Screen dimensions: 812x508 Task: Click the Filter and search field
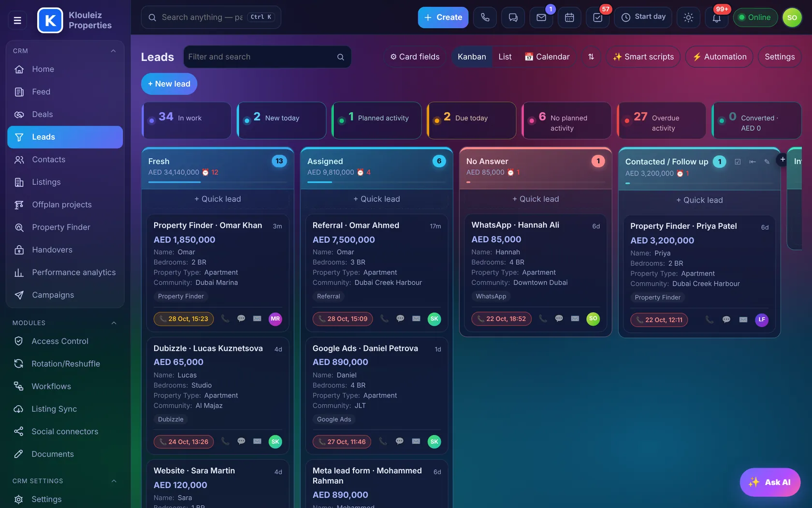pos(267,57)
